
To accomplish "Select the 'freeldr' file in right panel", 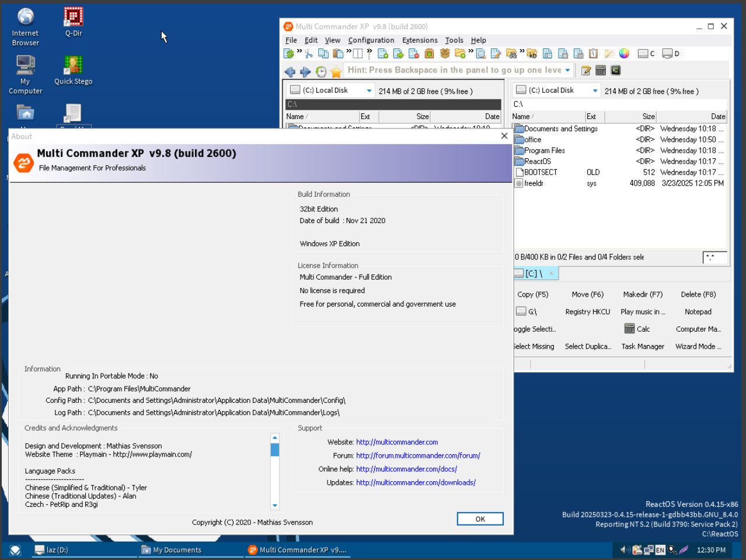I will coord(619,183).
